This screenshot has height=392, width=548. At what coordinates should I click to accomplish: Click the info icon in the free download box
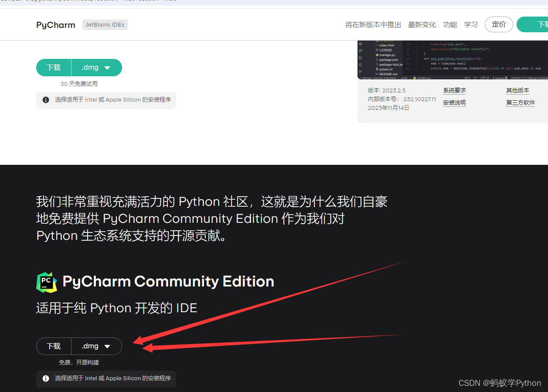click(x=46, y=378)
